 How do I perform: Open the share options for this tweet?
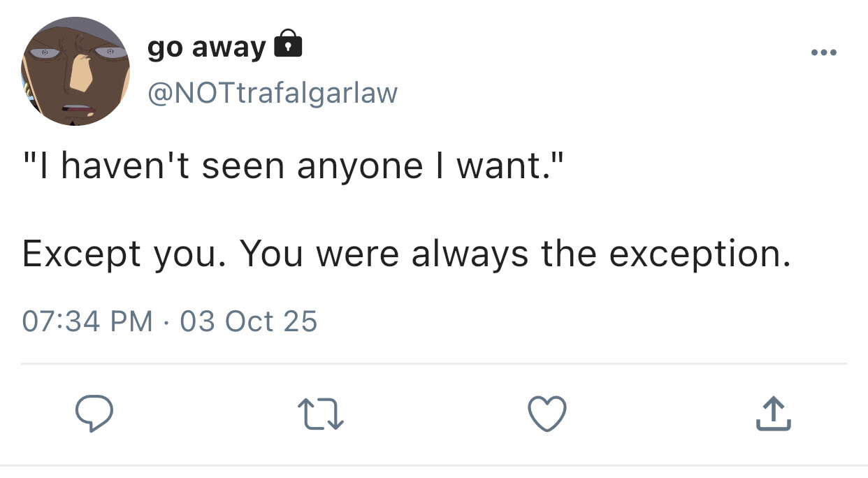774,414
